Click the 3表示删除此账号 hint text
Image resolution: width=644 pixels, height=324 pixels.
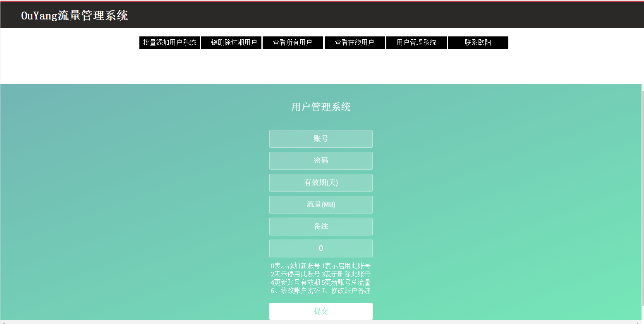click(x=346, y=274)
